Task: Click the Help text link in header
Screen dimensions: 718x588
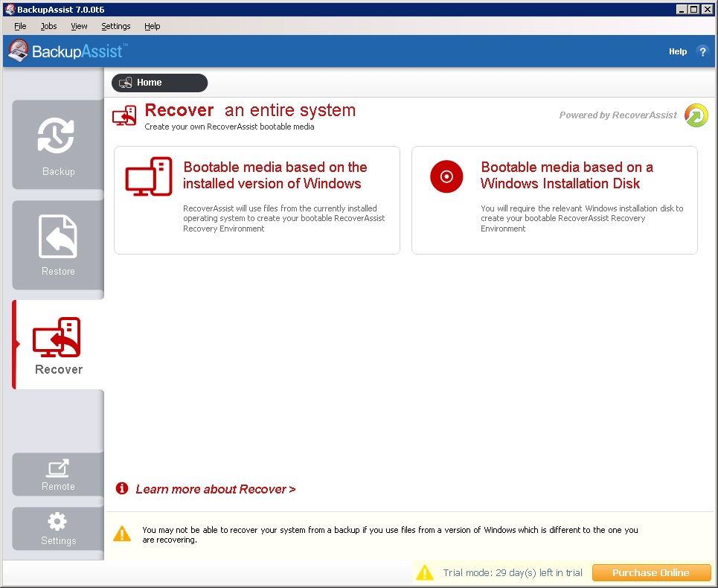Action: click(677, 51)
